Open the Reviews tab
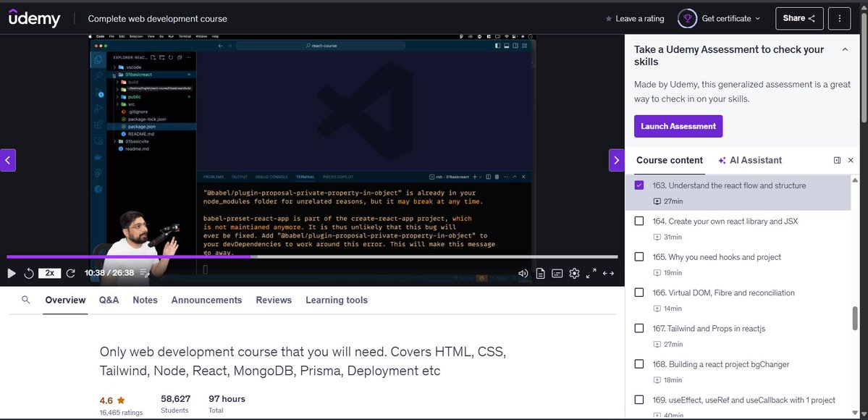This screenshot has height=420, width=868. point(274,300)
